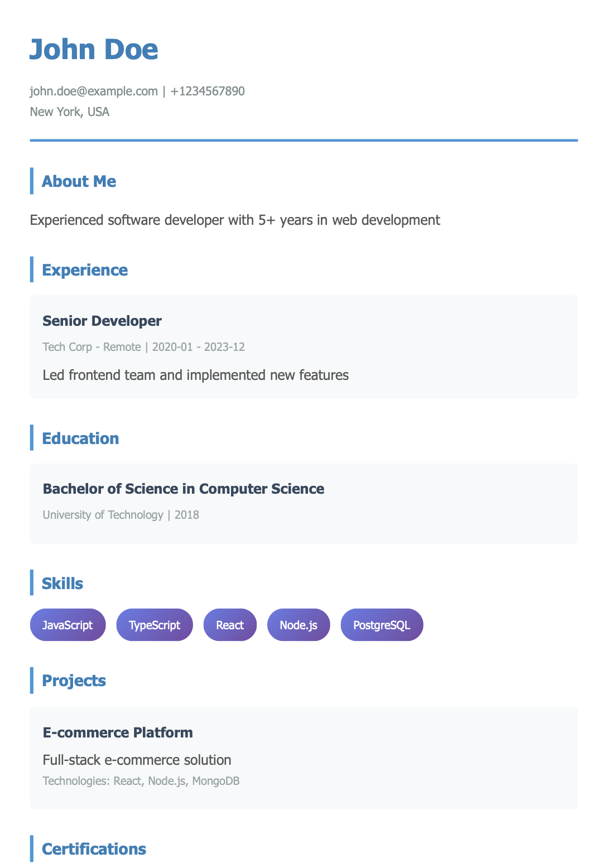Open the john.doe@example.com email address
Viewport: 606px width, 868px height.
pos(94,91)
